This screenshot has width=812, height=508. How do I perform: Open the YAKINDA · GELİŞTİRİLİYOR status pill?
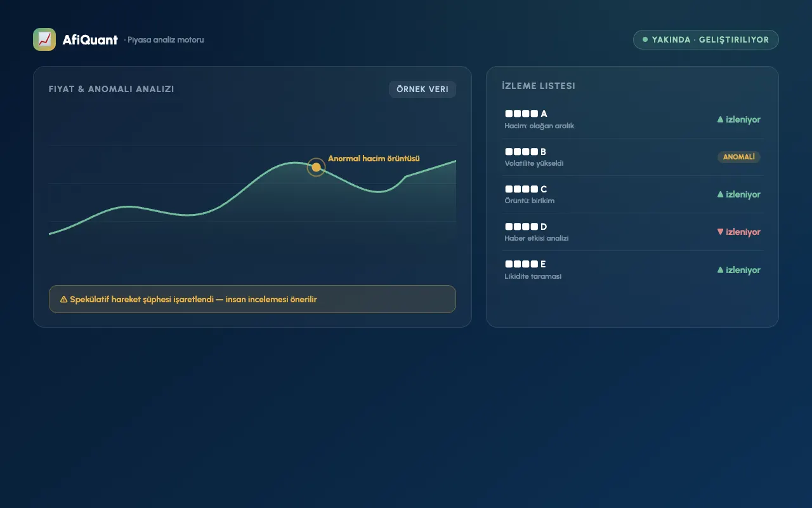click(706, 39)
